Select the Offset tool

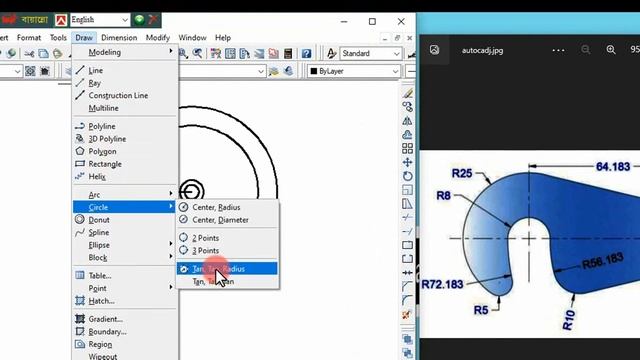(407, 135)
